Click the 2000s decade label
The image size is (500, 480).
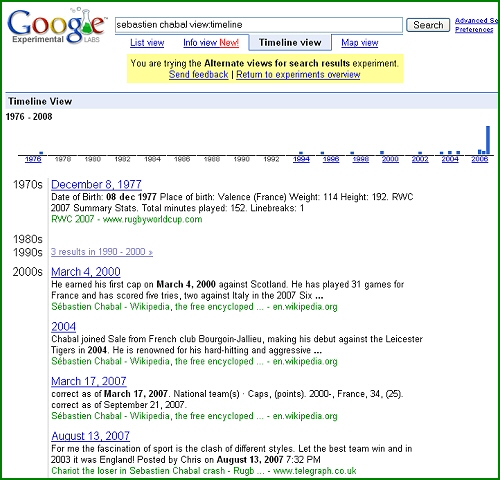[28, 272]
